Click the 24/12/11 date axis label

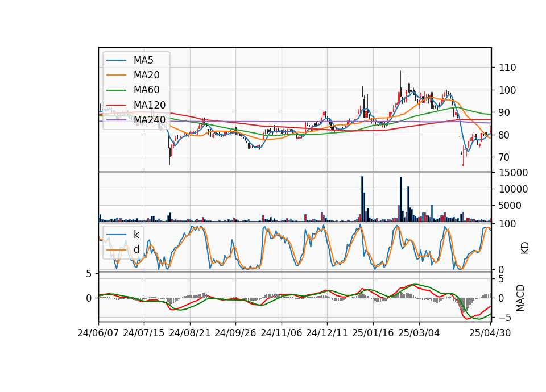(x=327, y=333)
